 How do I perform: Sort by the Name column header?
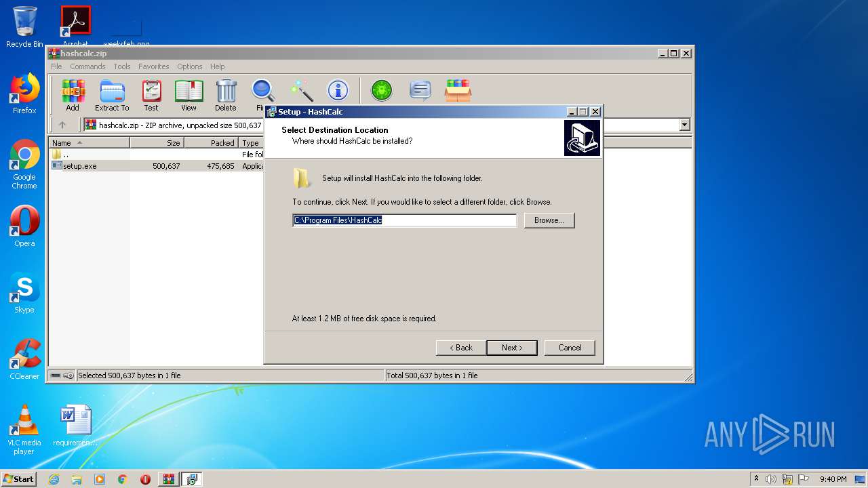click(x=90, y=143)
